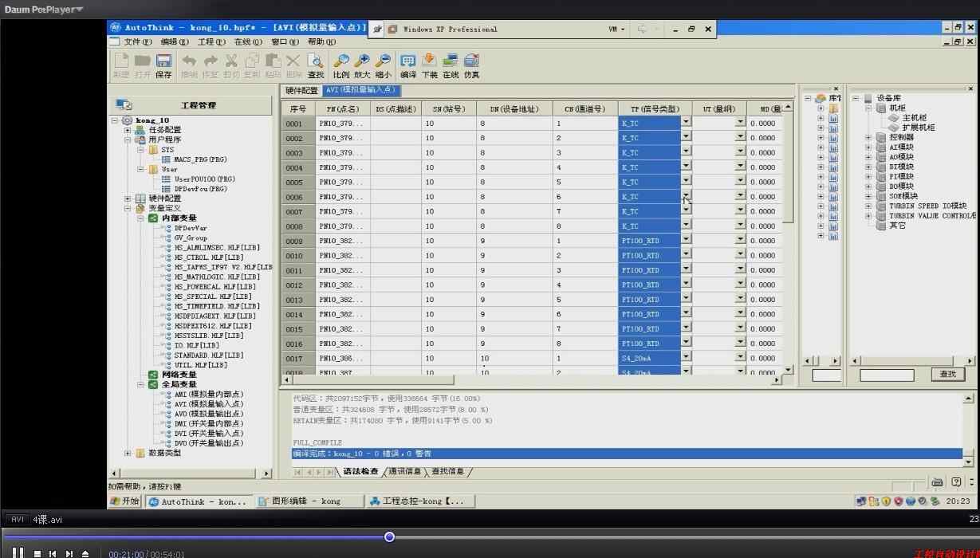
Task: Select DVI (开关量输入点) in project tree
Action: coord(209,434)
